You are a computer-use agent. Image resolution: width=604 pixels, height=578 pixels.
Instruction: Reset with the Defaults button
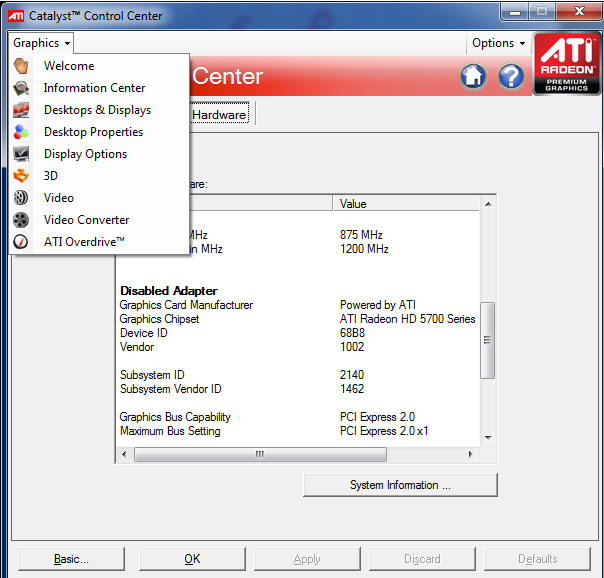pos(537,559)
